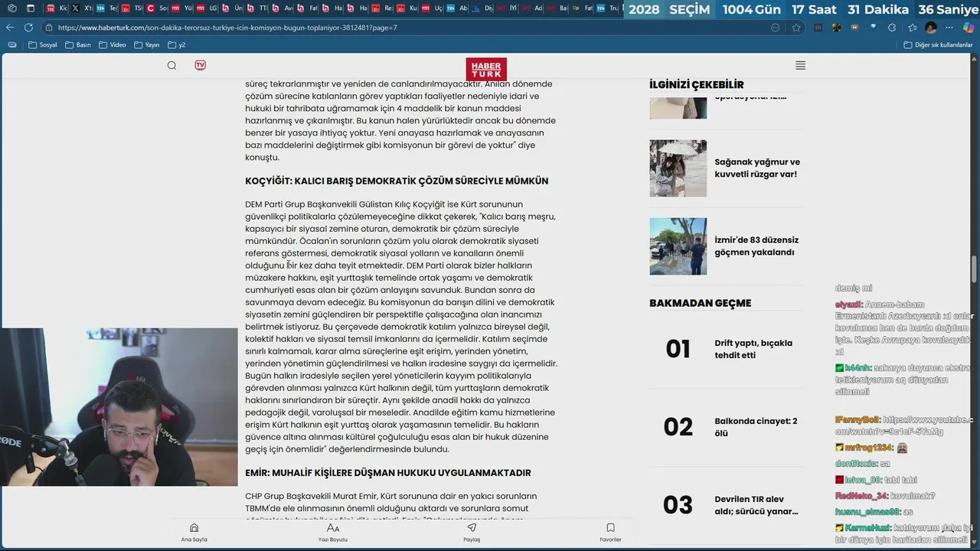The image size is (980, 551).
Task: Click the browser back arrow
Action: (10, 27)
